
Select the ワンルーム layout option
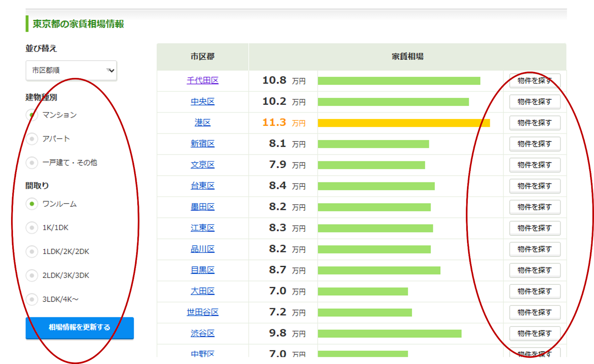point(32,204)
